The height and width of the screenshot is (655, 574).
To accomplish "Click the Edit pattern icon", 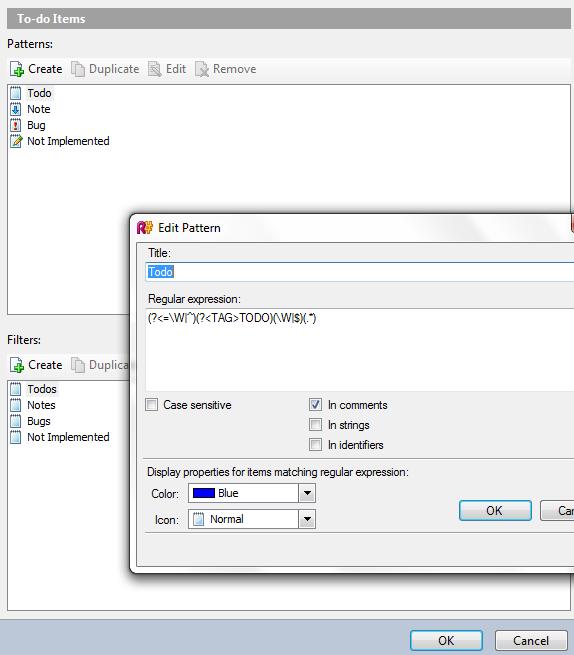I will (x=155, y=69).
